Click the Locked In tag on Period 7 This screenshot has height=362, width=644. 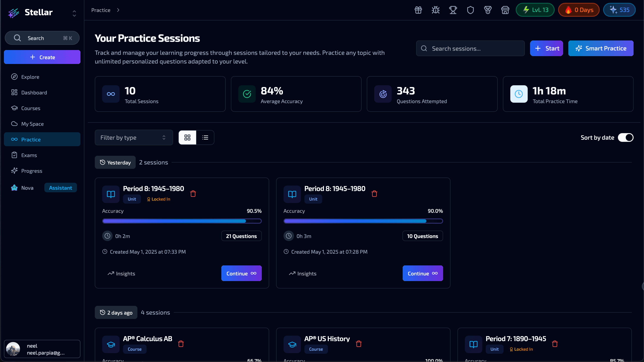pos(521,349)
